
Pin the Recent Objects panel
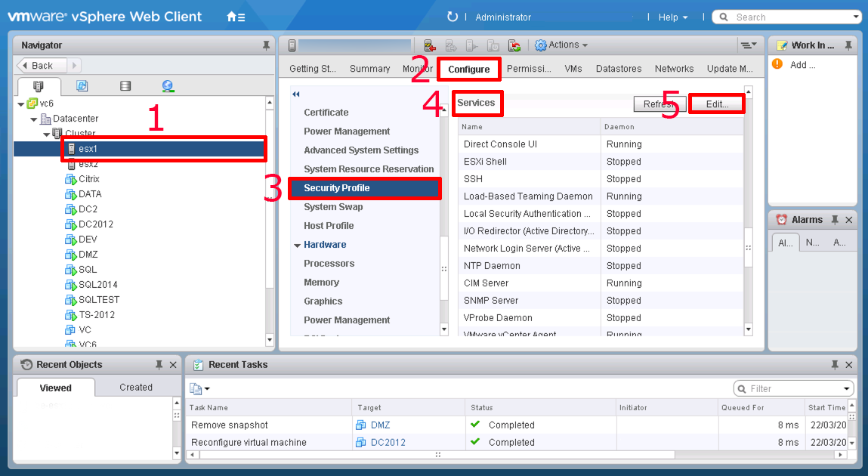(x=158, y=364)
